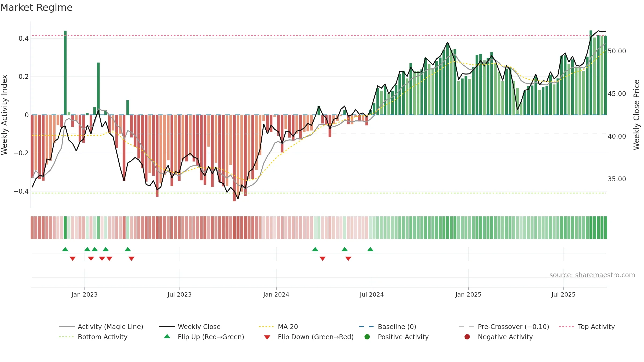Click the red Flip Down legend triangle icon
Image resolution: width=644 pixels, height=362 pixels.
click(x=267, y=337)
